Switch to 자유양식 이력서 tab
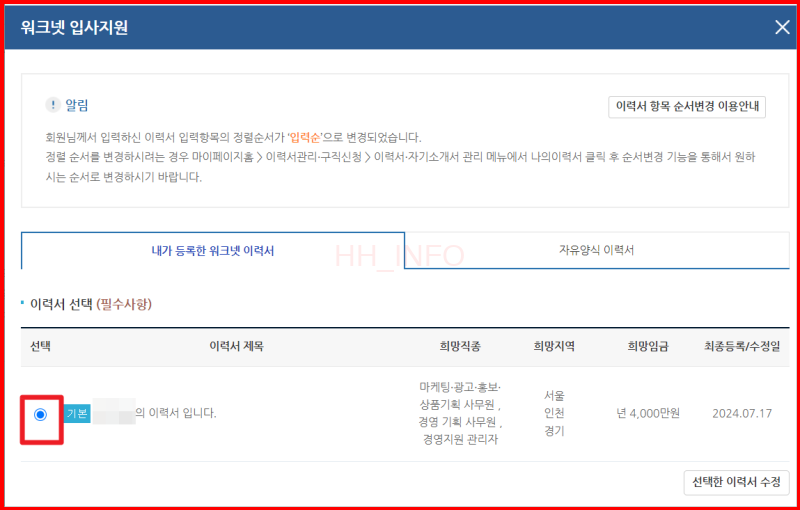The width and height of the screenshot is (800, 510). pyautogui.click(x=596, y=250)
